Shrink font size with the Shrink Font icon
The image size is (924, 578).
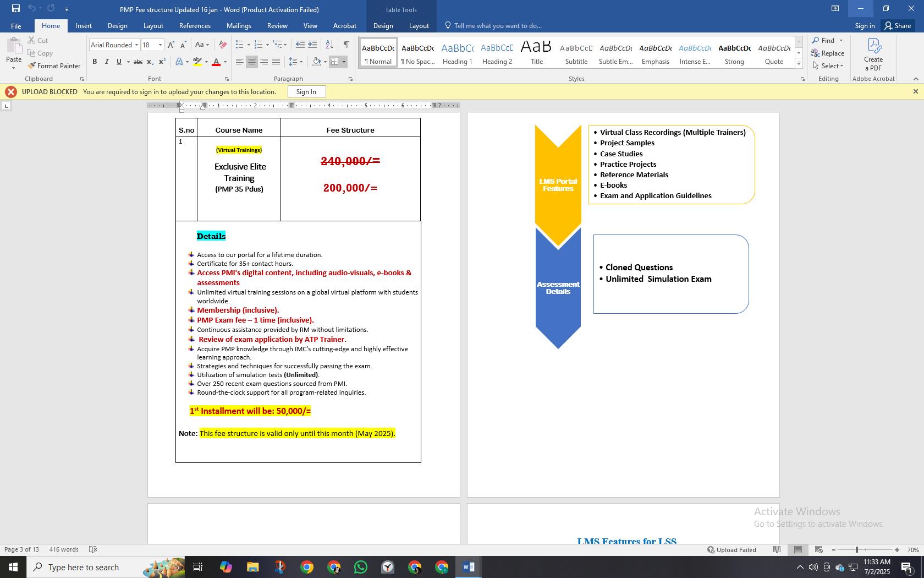tap(183, 45)
